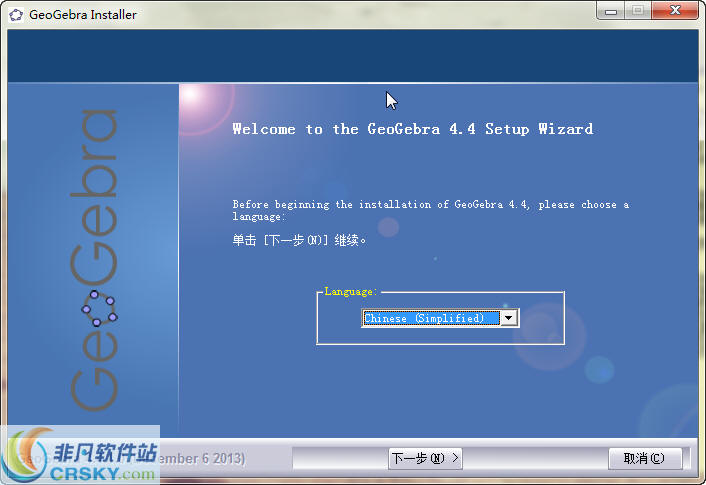
Task: Open the Language dropdown arrow
Action: point(509,318)
